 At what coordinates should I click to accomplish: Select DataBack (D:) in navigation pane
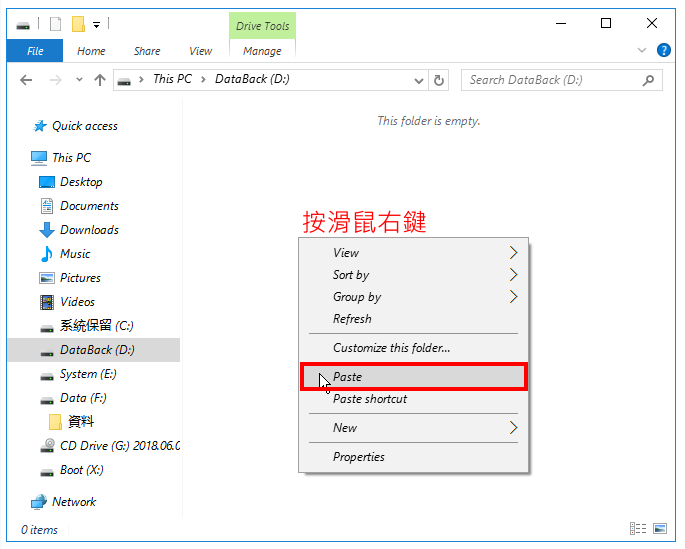(93, 350)
